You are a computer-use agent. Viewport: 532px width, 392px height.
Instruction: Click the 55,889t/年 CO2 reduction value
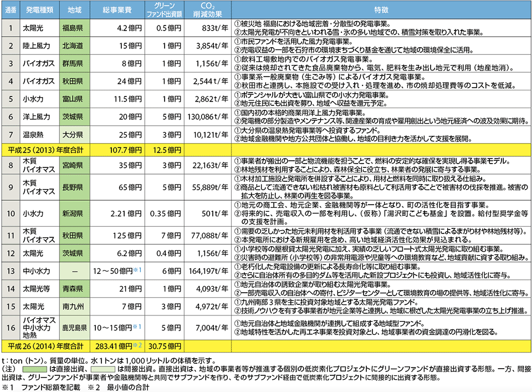211,187
